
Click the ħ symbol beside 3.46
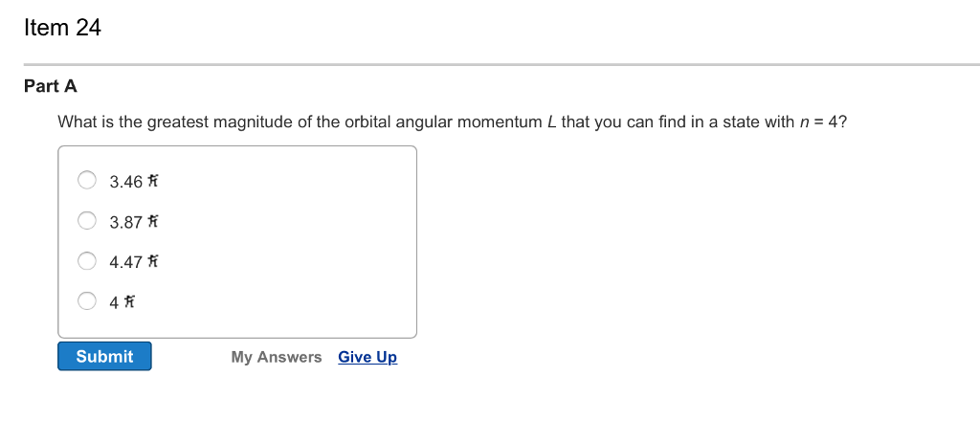pos(151,180)
